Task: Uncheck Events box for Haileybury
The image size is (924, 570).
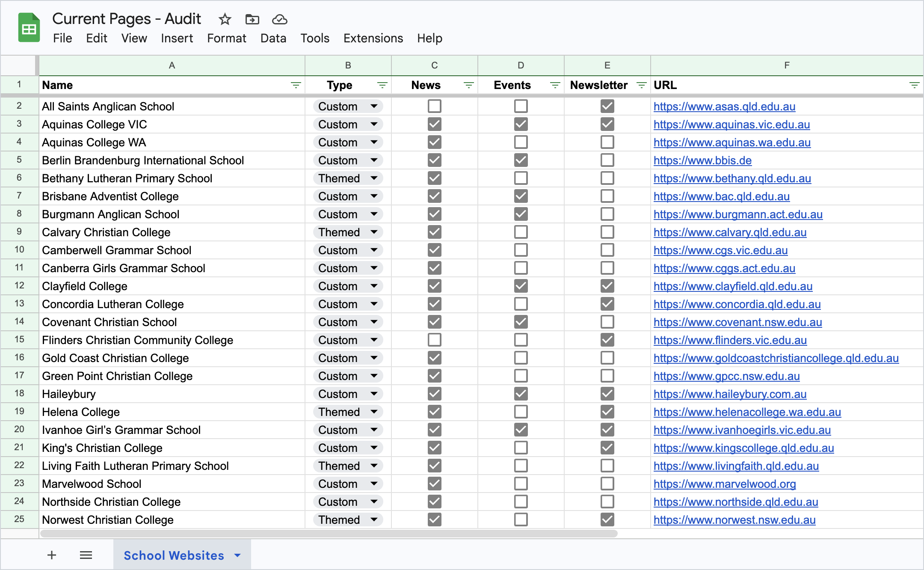Action: tap(521, 394)
